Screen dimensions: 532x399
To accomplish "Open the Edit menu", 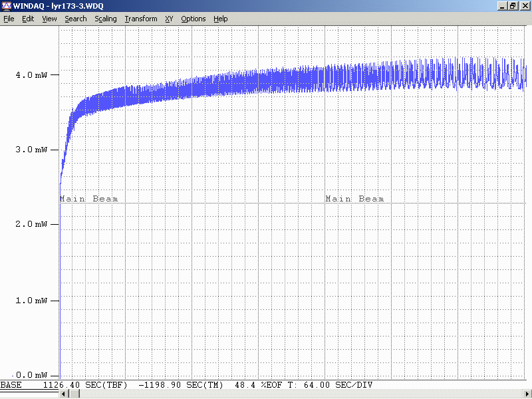I will coord(28,19).
